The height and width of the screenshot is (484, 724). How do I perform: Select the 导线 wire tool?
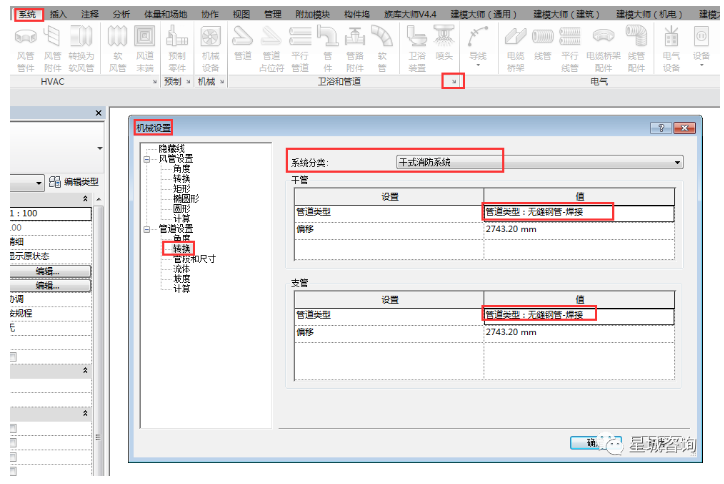477,44
